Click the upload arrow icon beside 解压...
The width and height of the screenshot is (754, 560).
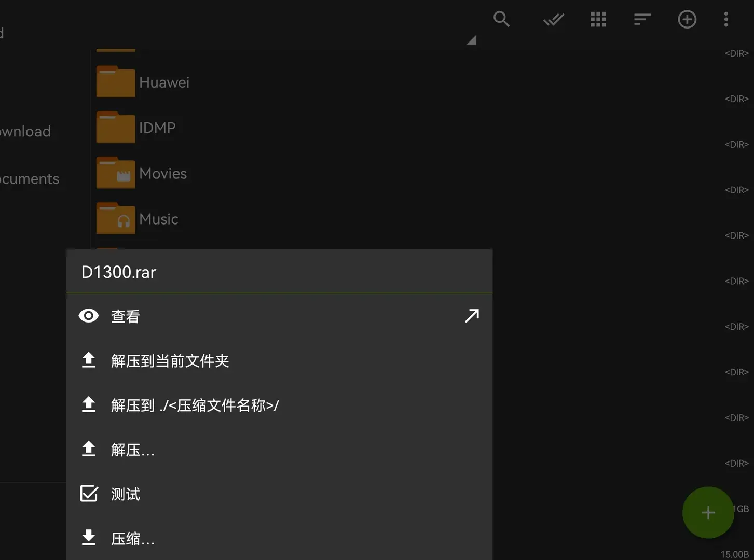point(89,449)
